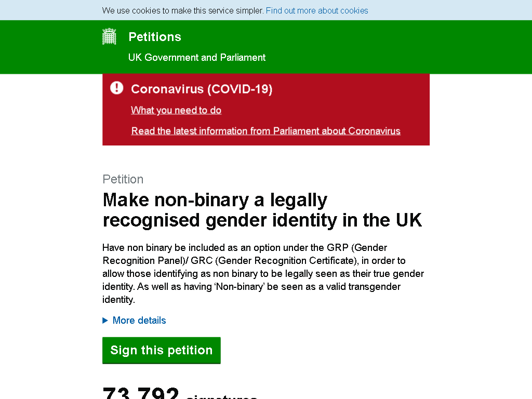The height and width of the screenshot is (399, 532).
Task: Click the 73,792 signature count
Action: (x=140, y=393)
